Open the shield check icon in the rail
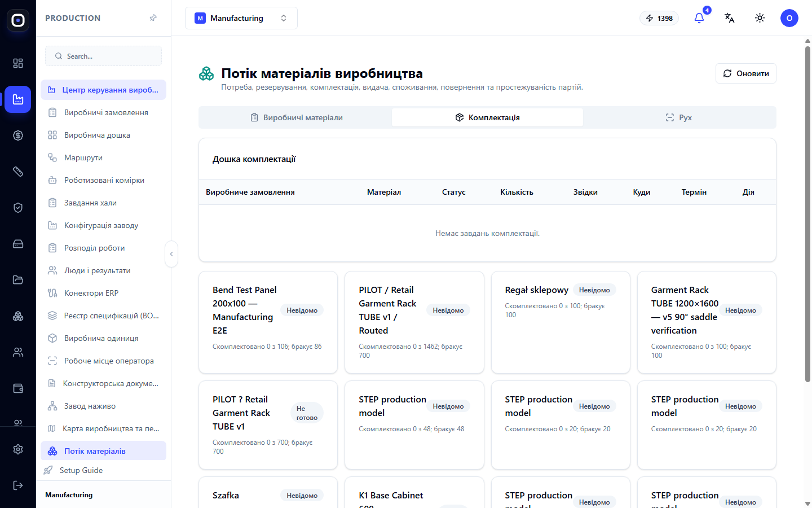 pyautogui.click(x=18, y=208)
